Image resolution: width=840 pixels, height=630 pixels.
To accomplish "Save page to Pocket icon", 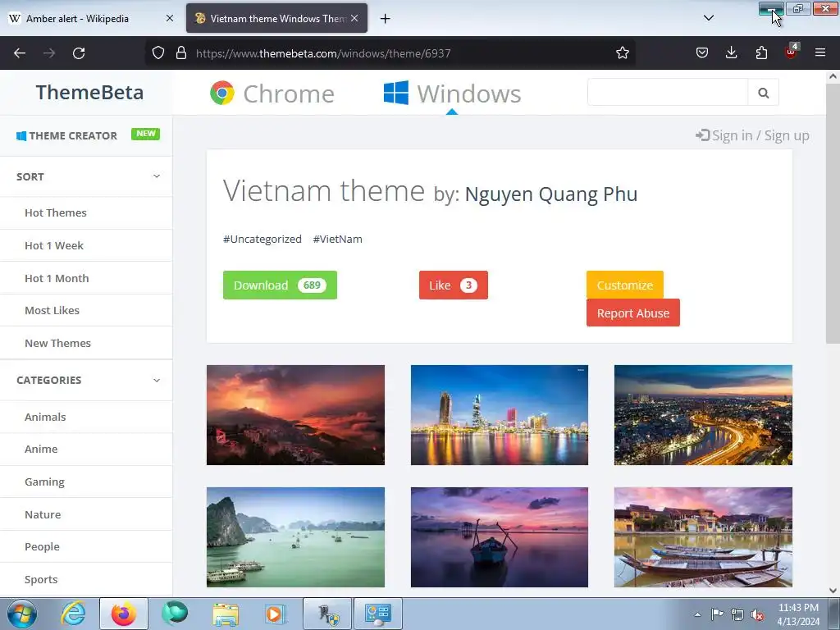I will [x=702, y=53].
